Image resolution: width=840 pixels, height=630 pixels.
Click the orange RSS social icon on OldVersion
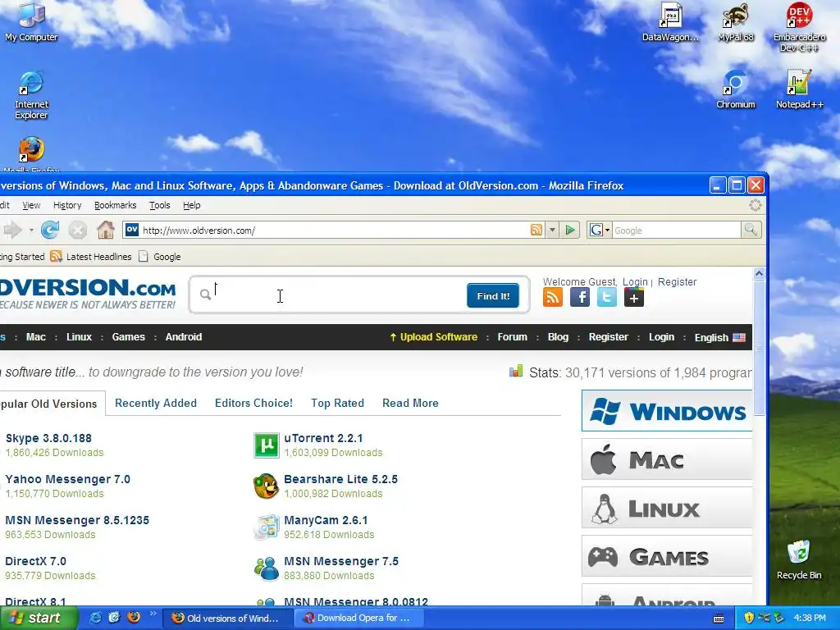tap(552, 297)
